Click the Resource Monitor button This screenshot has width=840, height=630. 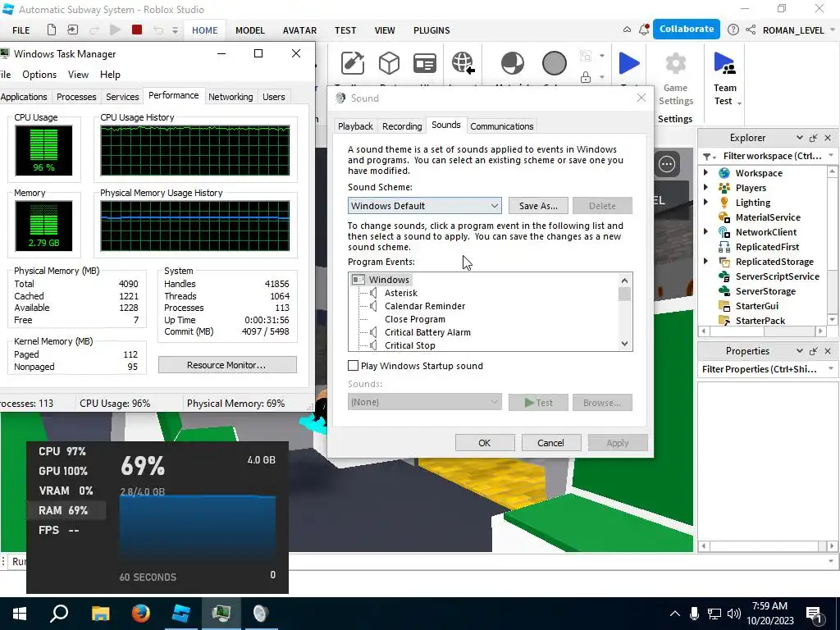(227, 365)
